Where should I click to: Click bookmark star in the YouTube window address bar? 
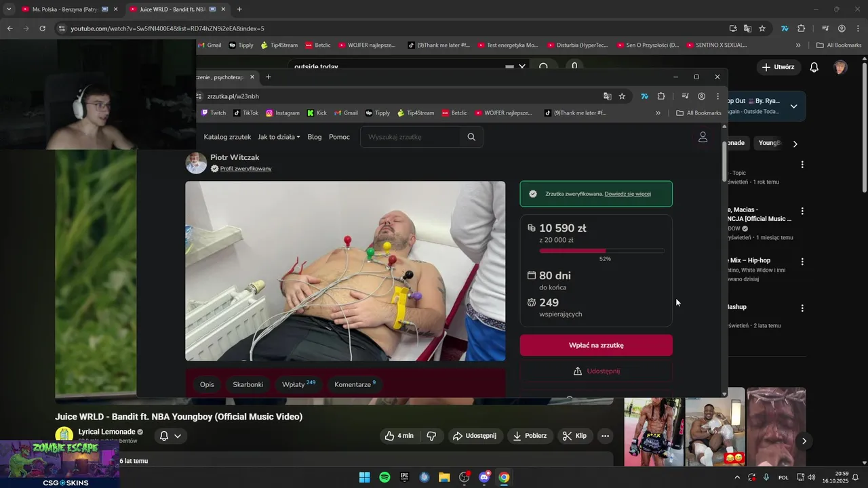point(762,28)
